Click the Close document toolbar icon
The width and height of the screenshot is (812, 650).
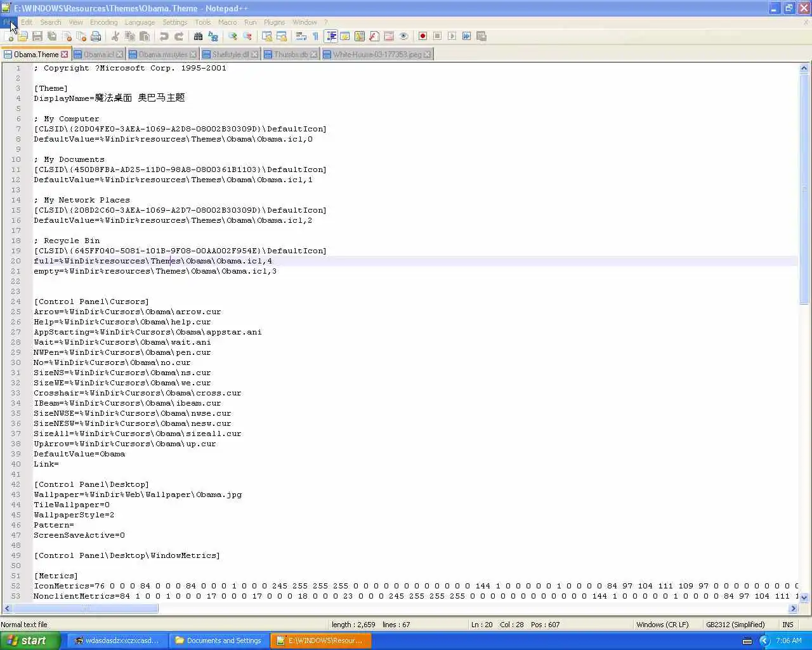click(67, 36)
